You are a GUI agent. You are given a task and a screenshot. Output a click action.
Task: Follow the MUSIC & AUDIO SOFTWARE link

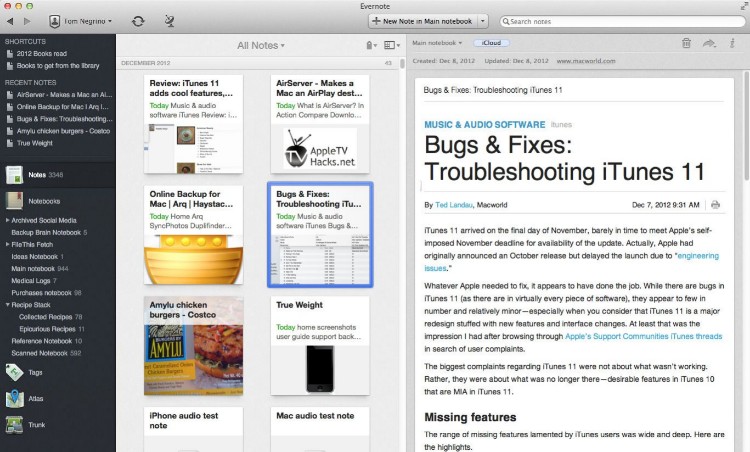pyautogui.click(x=485, y=124)
